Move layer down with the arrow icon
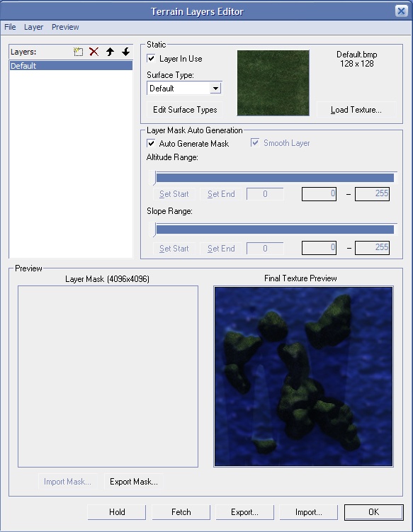The height and width of the screenshot is (532, 413). tap(125, 52)
